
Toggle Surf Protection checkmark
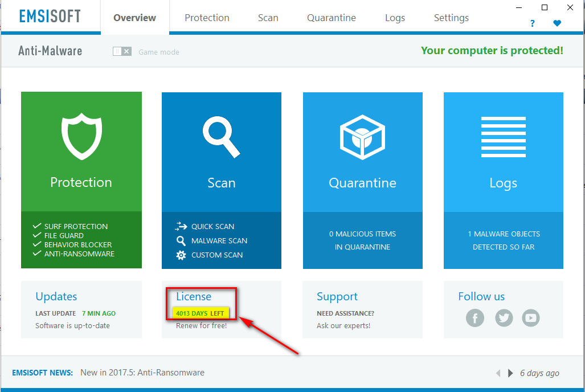pyautogui.click(x=36, y=226)
